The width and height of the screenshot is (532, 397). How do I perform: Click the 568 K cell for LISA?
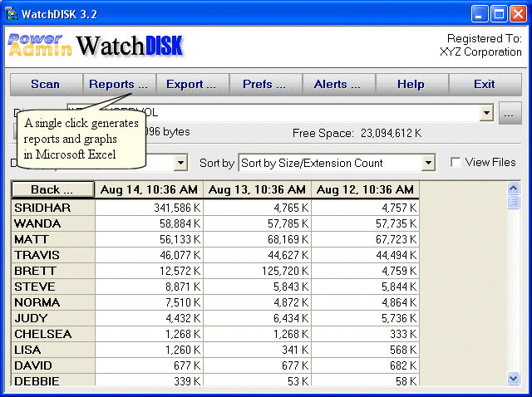pos(365,350)
